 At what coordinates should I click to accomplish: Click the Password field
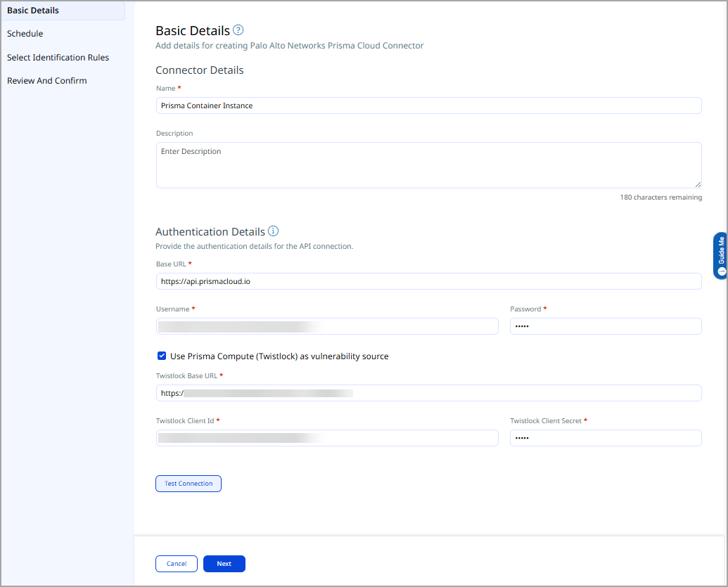pyautogui.click(x=606, y=326)
